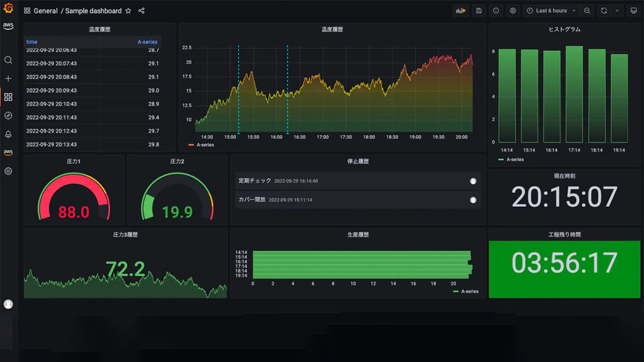Click the lower AWS icon in sidebar

pos(8,152)
